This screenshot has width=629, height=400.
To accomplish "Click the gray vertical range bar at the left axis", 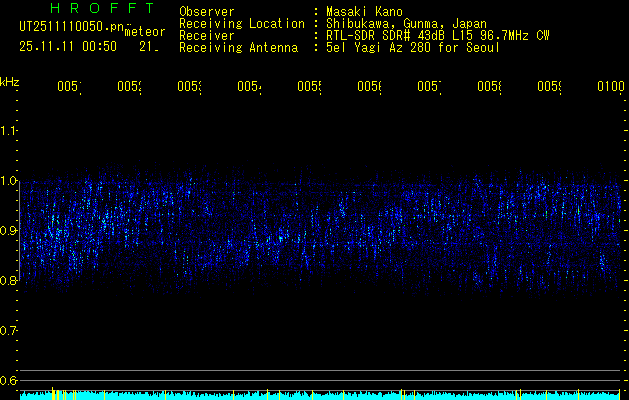I will coord(20,231).
